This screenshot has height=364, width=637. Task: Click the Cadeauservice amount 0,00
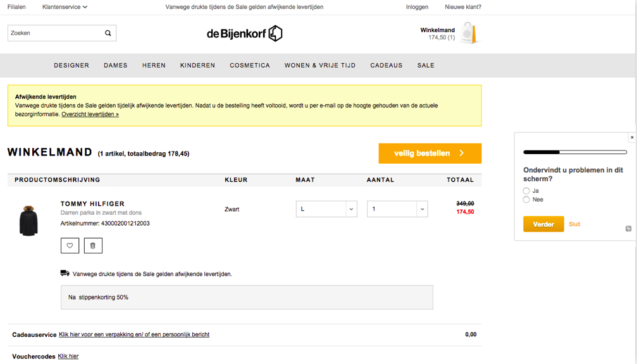[x=471, y=334]
